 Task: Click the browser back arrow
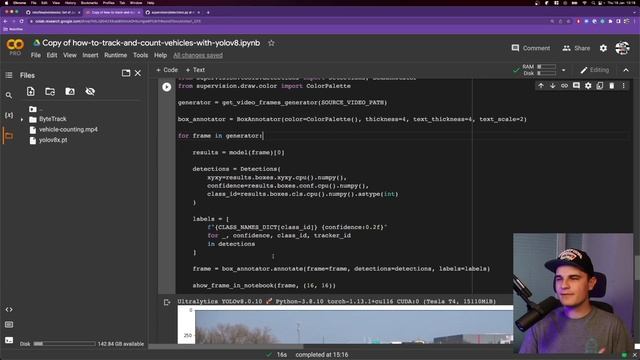(x=5, y=21)
